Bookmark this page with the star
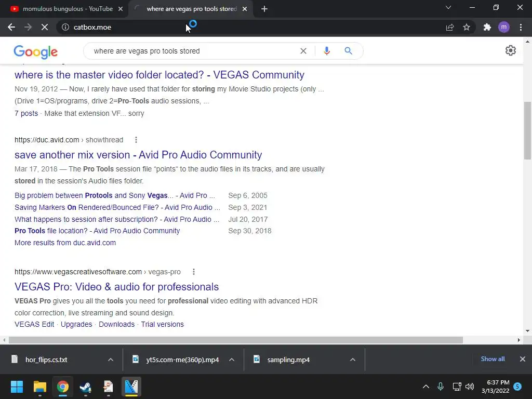The height and width of the screenshot is (399, 532). tap(467, 27)
